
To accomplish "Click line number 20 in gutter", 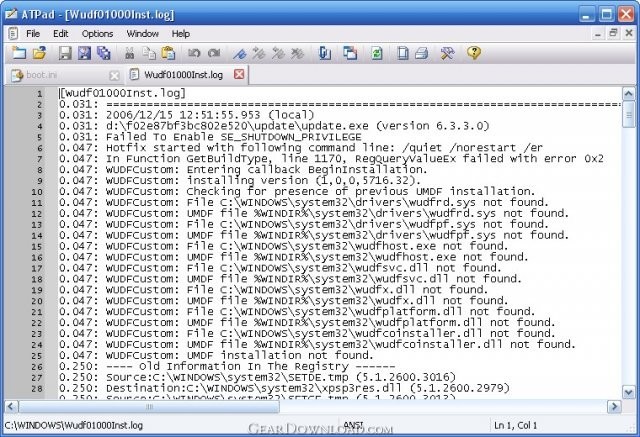I will pyautogui.click(x=37, y=301).
